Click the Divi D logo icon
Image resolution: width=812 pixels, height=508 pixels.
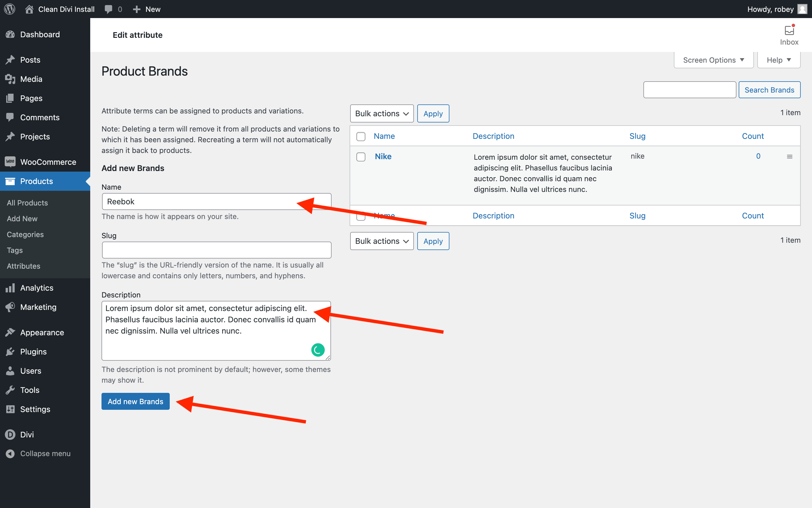click(x=10, y=434)
